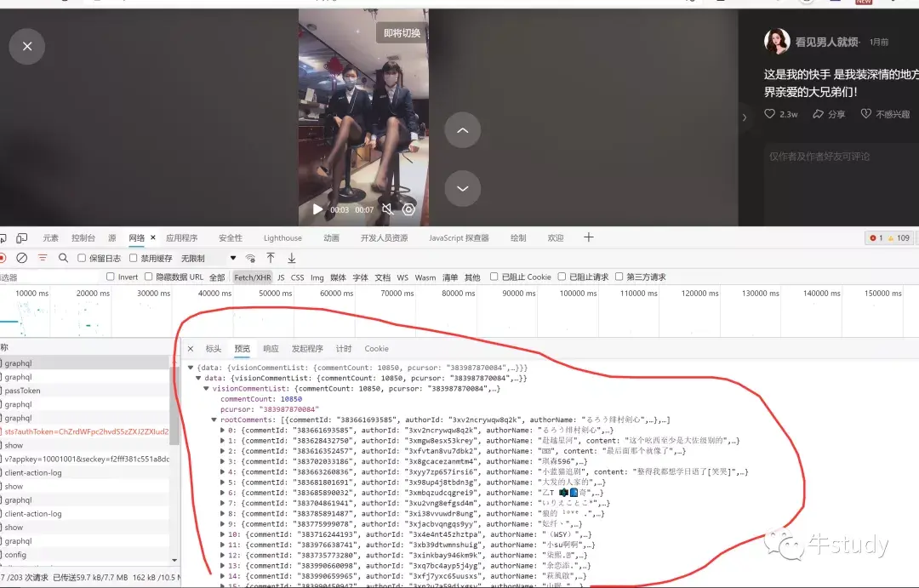Filter requests by Img

(317, 277)
